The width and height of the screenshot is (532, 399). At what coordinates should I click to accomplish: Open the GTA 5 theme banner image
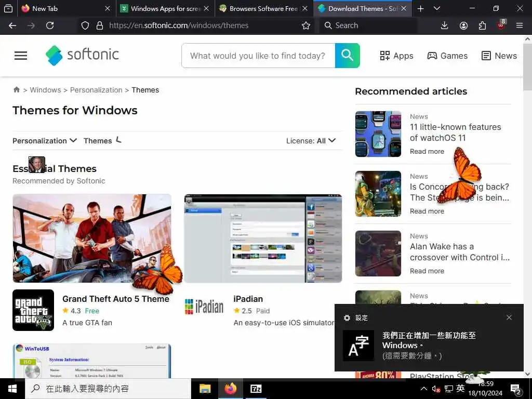click(x=92, y=238)
